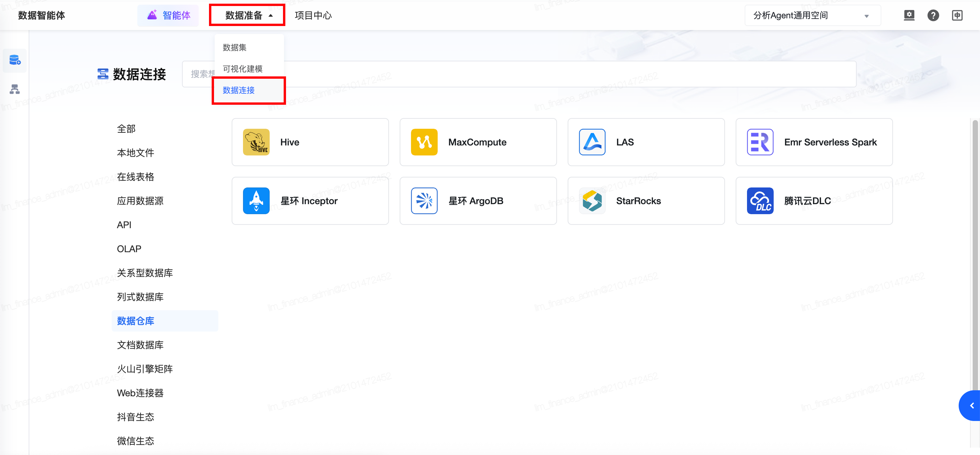The height and width of the screenshot is (455, 980).
Task: Click the LAS blue logo icon
Action: point(592,142)
